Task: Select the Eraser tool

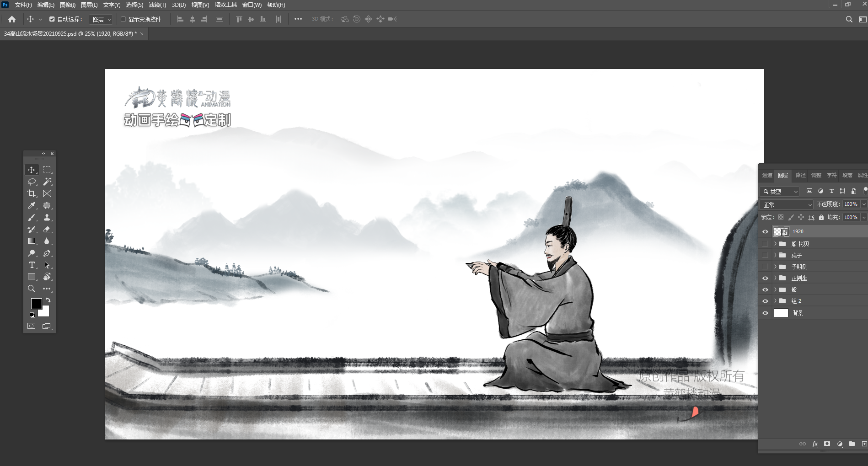Action: tap(47, 229)
